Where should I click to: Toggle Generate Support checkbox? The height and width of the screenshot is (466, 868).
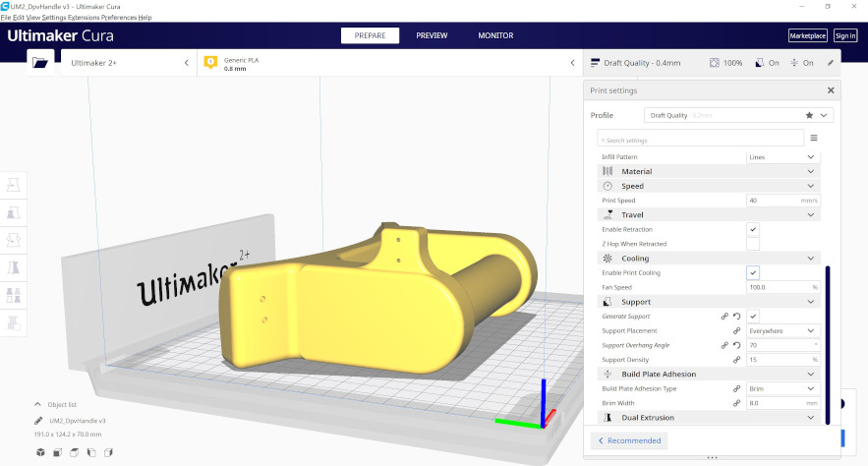753,316
